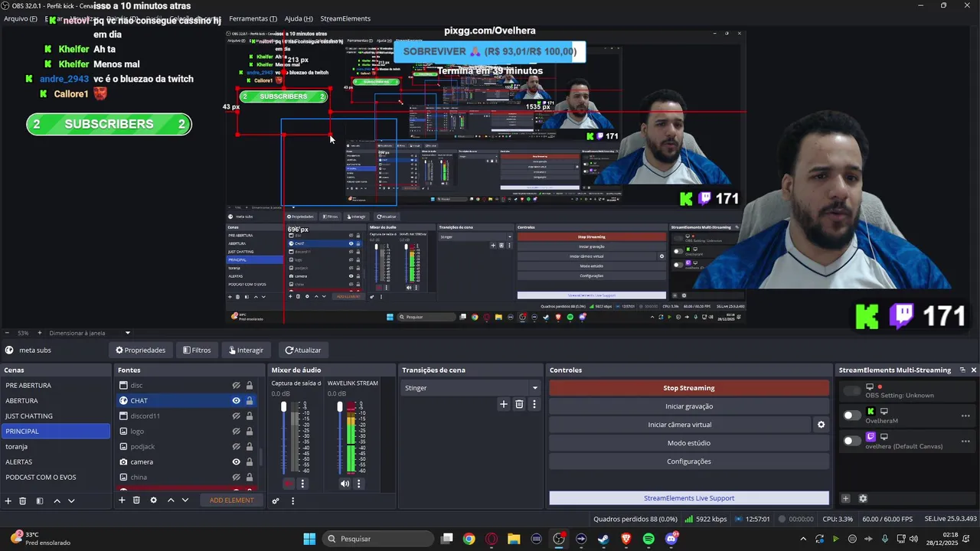The image size is (980, 551).
Task: Remove scene transition trash icon
Action: [x=519, y=404]
